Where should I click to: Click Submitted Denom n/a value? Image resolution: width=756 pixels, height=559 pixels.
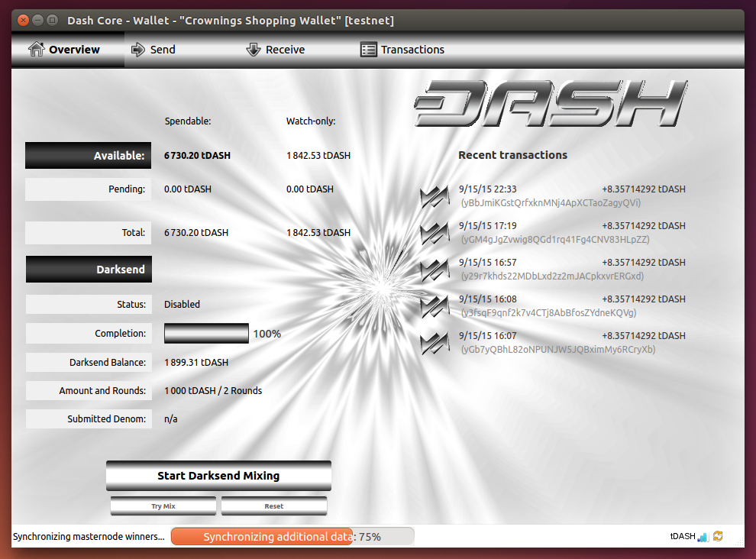[171, 418]
